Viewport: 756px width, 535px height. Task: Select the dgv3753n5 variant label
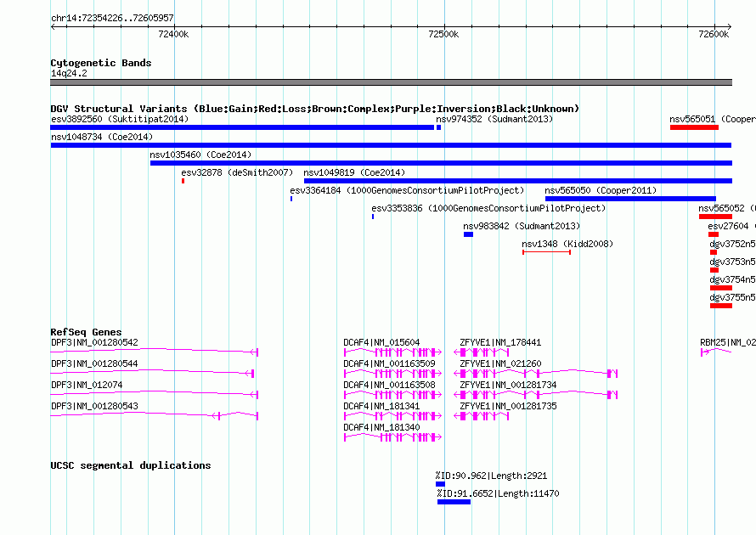[x=732, y=262]
